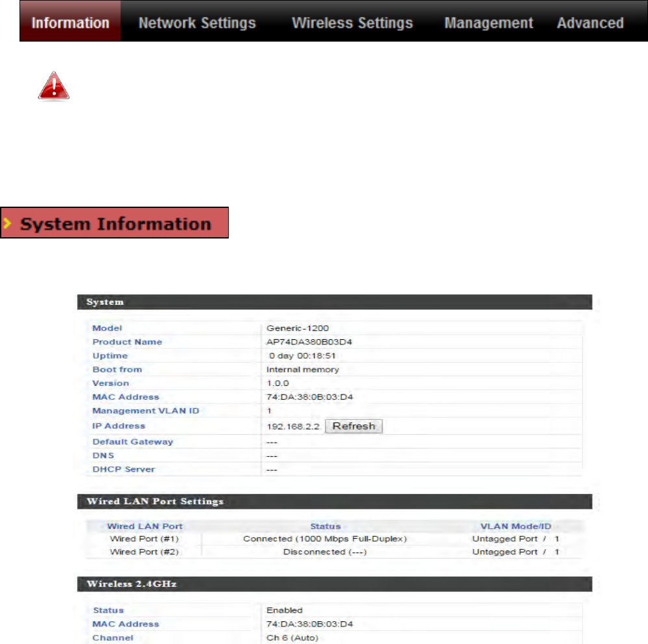Click the Wireless 2.4GHz Status label

pos(109,610)
